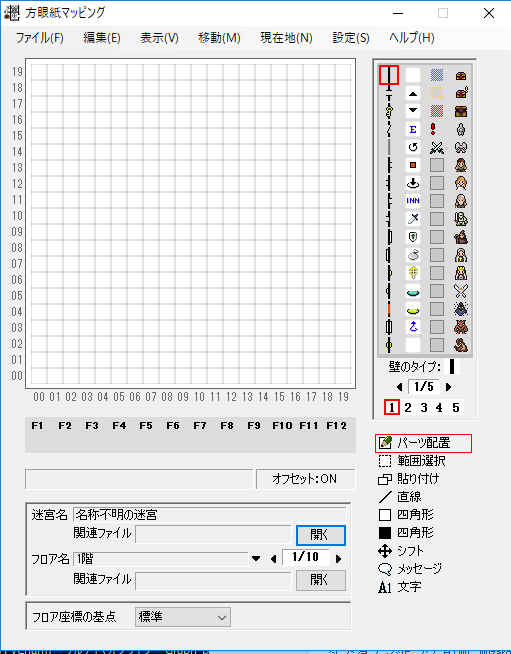
Task: Click the 迷宮名 name field
Action: click(209, 515)
